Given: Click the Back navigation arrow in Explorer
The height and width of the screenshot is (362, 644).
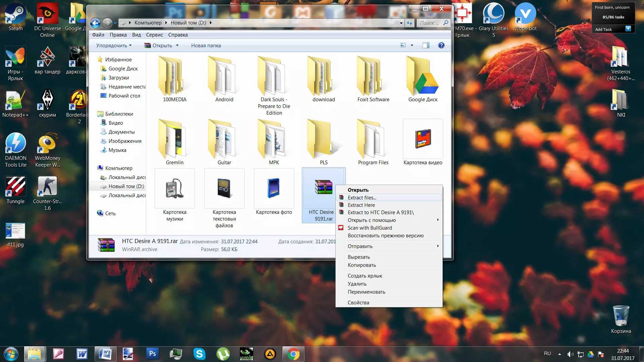Looking at the screenshot, I should point(95,23).
